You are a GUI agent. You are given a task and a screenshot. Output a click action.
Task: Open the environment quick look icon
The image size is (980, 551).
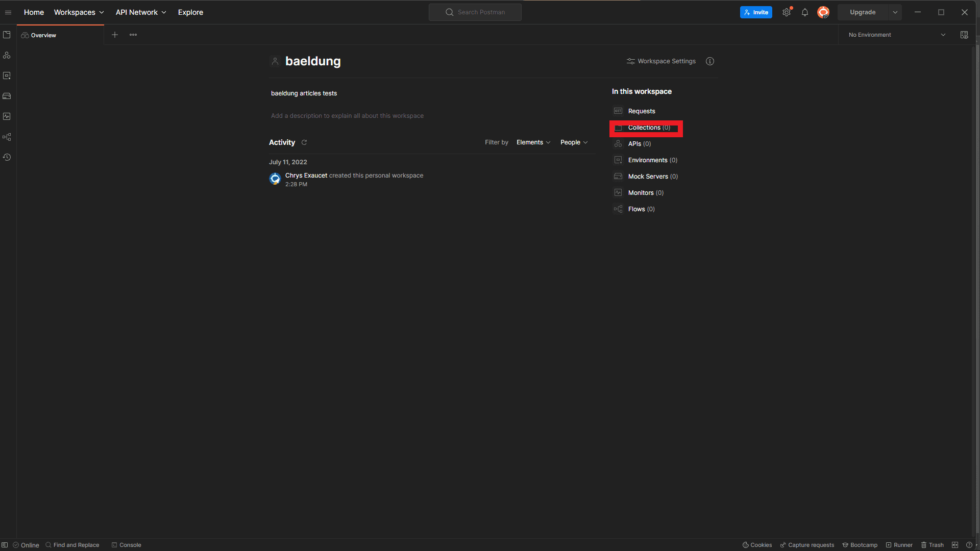pyautogui.click(x=964, y=35)
